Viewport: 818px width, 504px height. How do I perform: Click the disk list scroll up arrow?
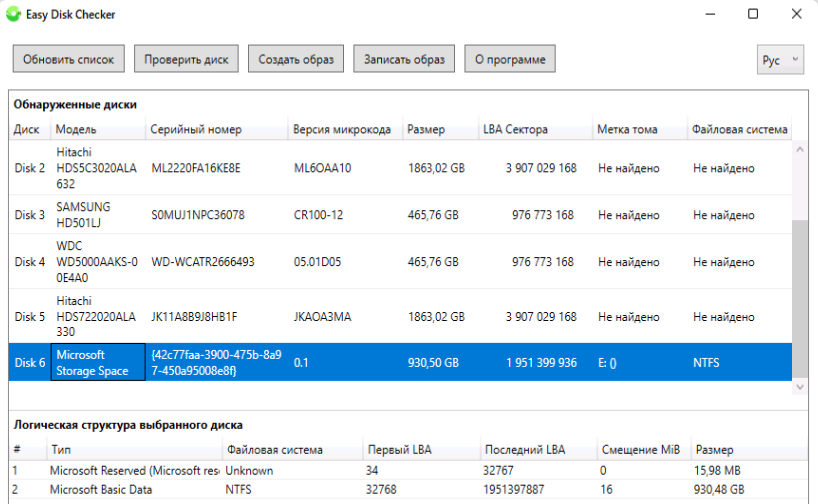(x=800, y=149)
